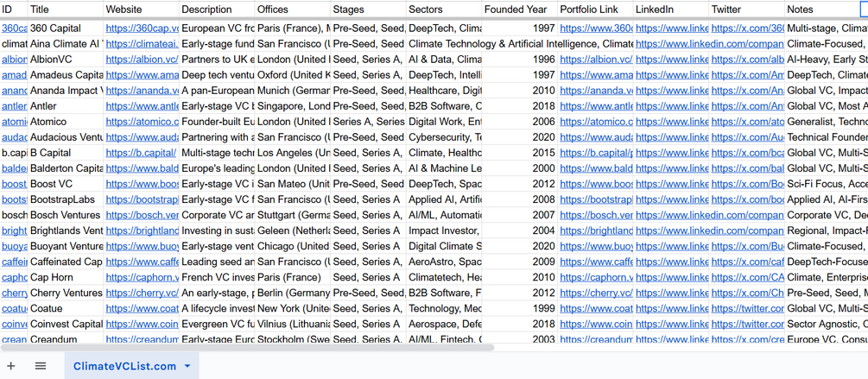Screen dimensions: 868x379
Task: Open Cap Horn portfolio link
Action: click(x=596, y=277)
